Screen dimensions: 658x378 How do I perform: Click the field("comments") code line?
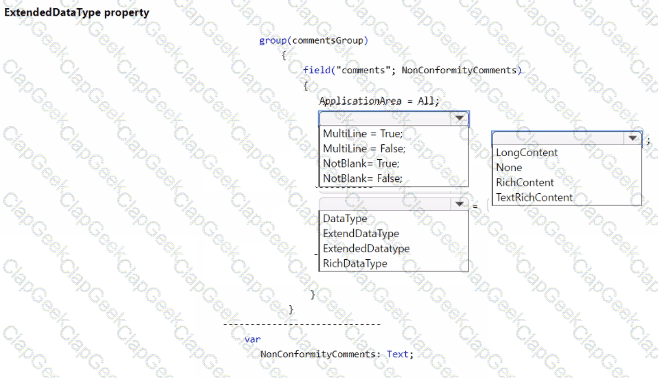pyautogui.click(x=412, y=70)
